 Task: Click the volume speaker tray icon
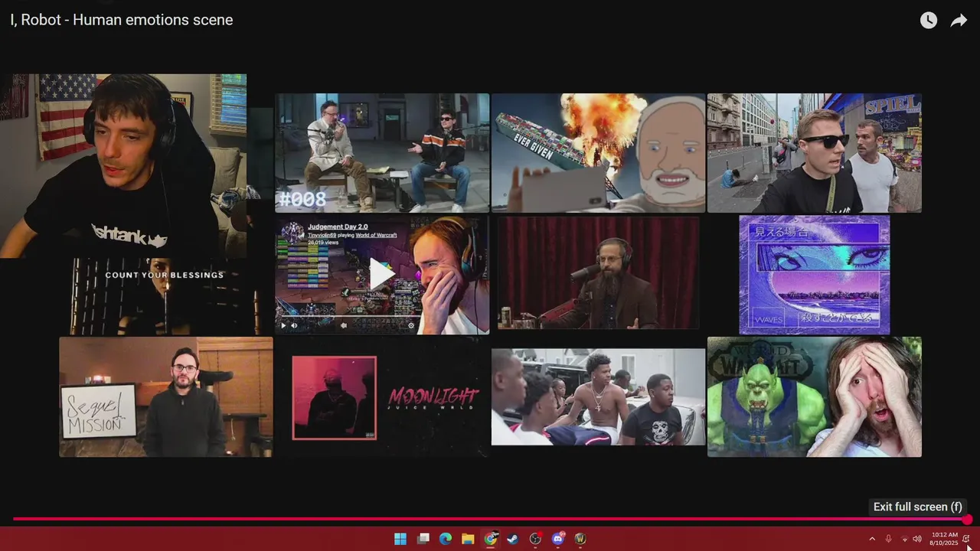click(x=917, y=539)
